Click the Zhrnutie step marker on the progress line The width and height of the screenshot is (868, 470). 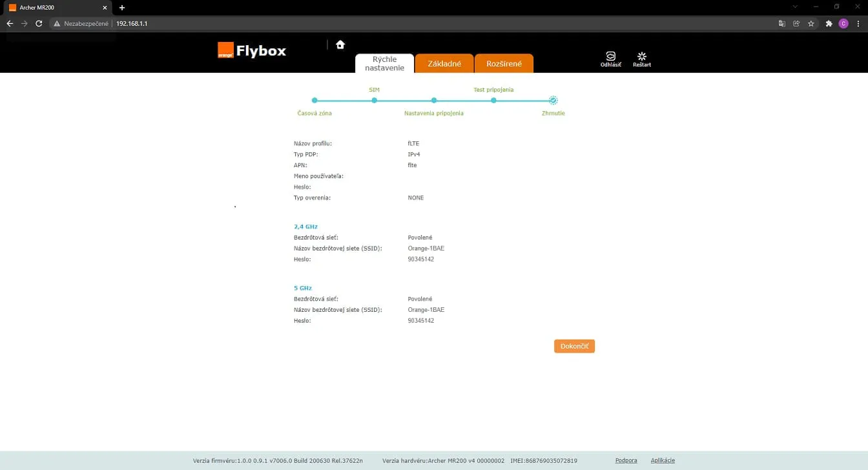pos(553,100)
